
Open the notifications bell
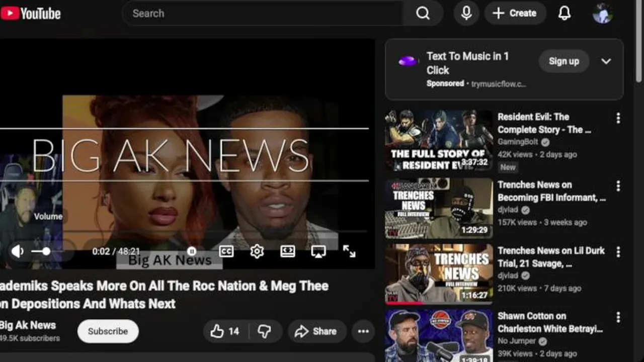click(x=565, y=14)
